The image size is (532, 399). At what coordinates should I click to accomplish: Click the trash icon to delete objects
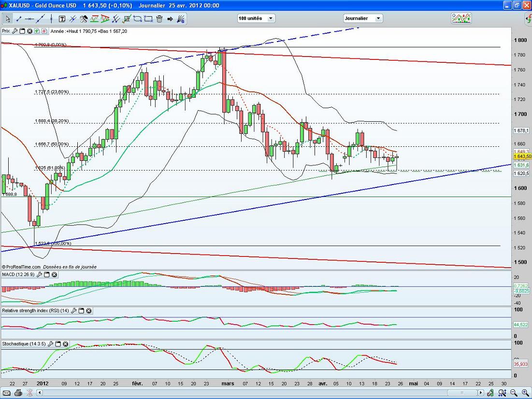[159, 19]
